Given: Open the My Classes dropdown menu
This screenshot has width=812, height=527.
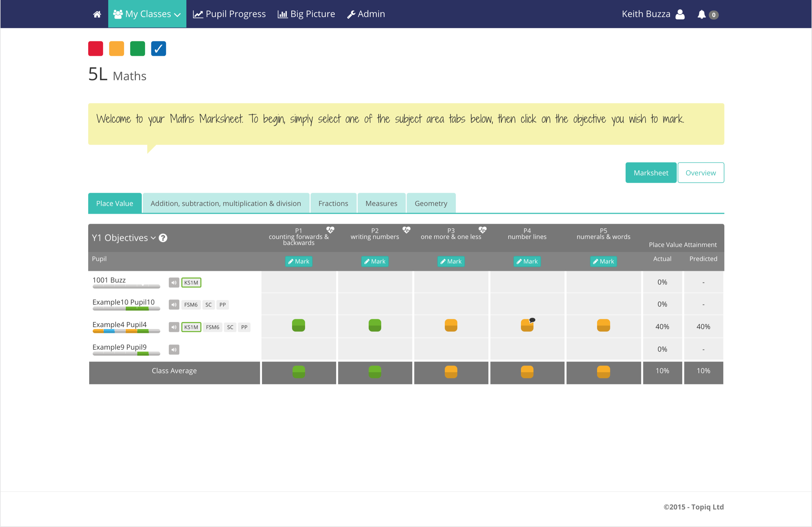Looking at the screenshot, I should coord(147,14).
